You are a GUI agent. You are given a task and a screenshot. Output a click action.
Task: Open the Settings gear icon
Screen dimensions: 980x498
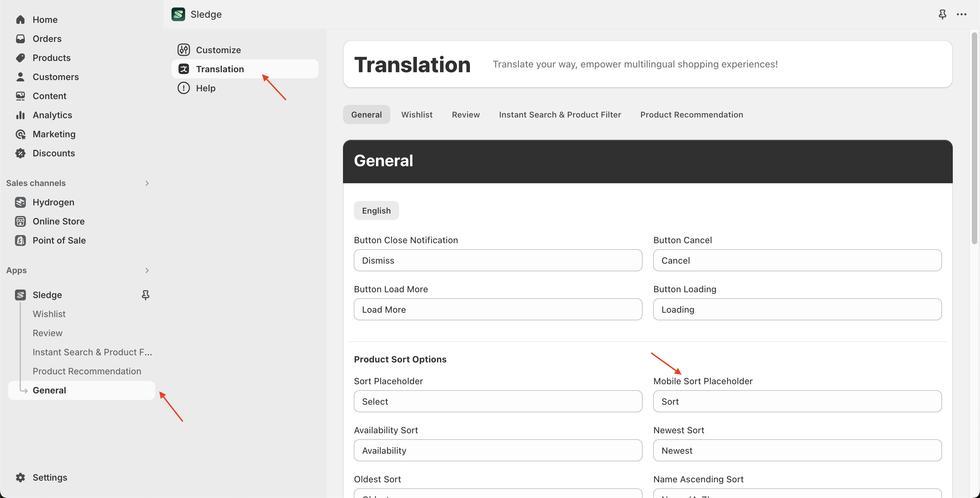tap(20, 478)
